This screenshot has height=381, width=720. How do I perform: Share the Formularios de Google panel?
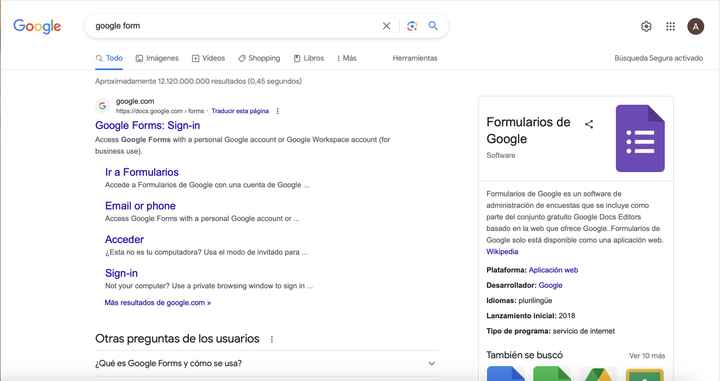(x=589, y=124)
